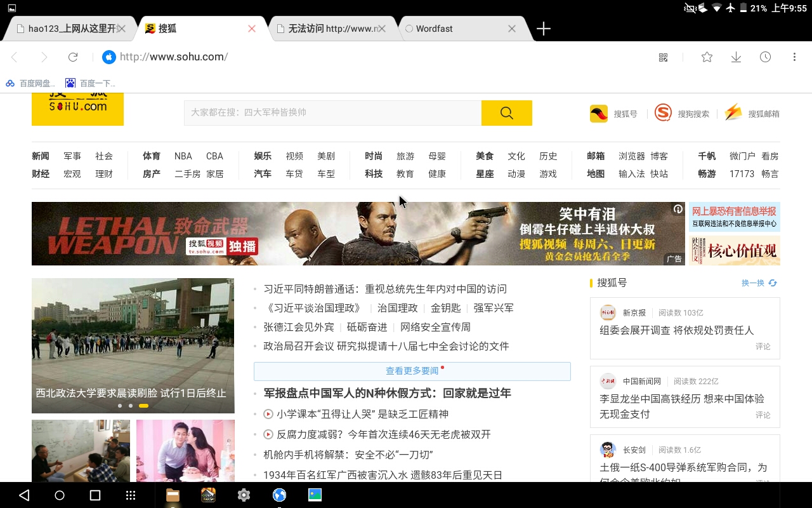This screenshot has width=812, height=508.
Task: Open the 体育 category
Action: (x=152, y=156)
